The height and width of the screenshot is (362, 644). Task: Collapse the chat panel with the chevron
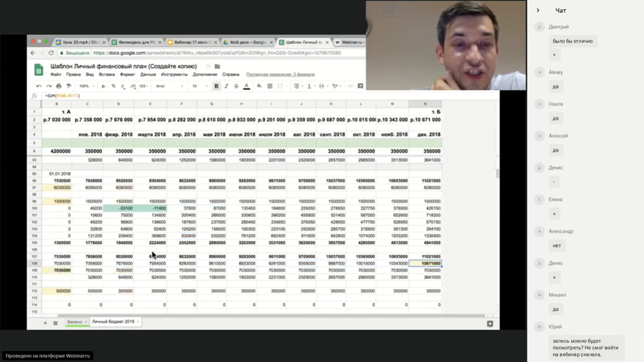click(x=538, y=10)
